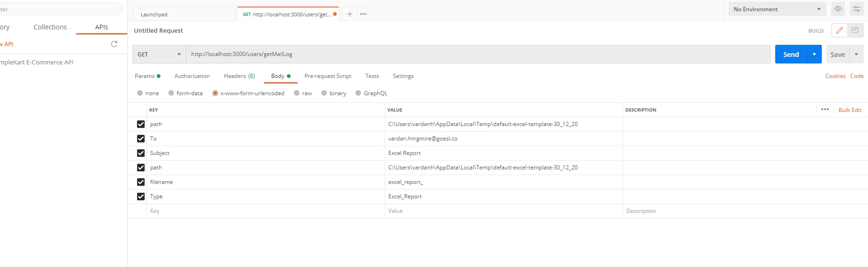Expand the Send button dropdown arrow
Viewport: 868px width, 267px height.
pyautogui.click(x=814, y=54)
